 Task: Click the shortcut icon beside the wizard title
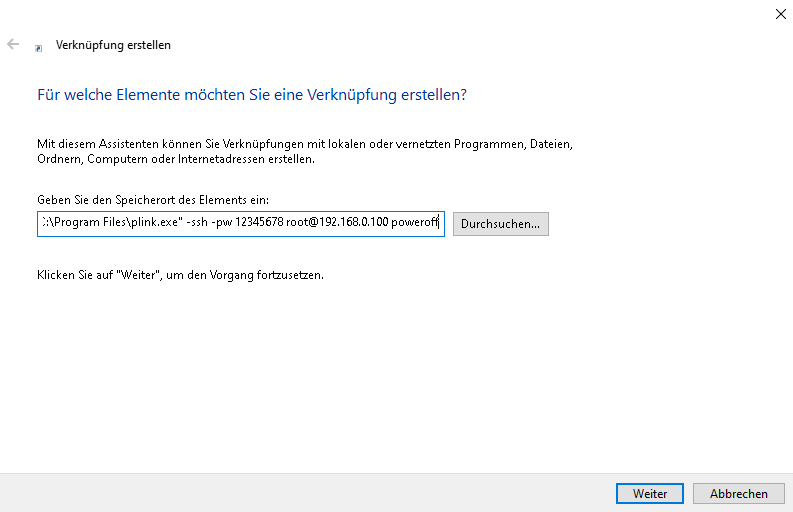(39, 47)
